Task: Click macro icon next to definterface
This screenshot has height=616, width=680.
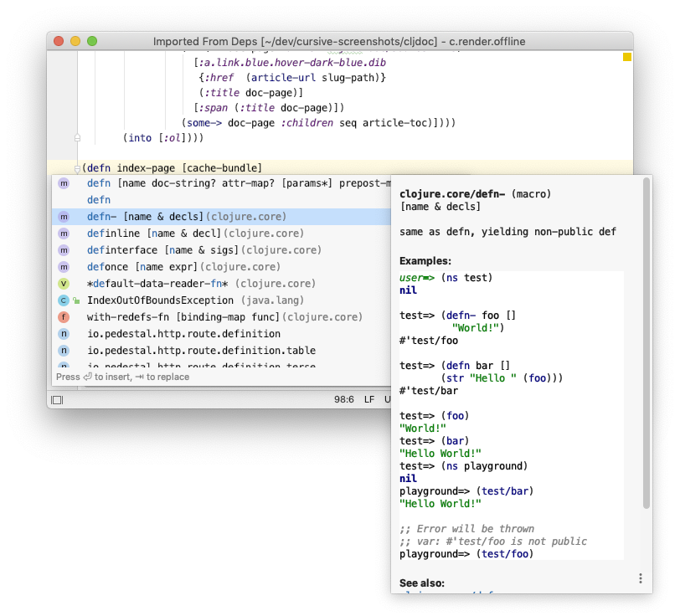Action: coord(64,250)
